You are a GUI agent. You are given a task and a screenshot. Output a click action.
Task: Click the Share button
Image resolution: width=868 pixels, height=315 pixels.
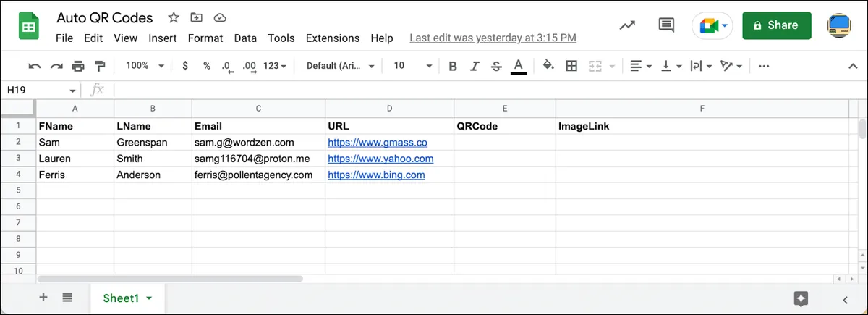(x=776, y=25)
